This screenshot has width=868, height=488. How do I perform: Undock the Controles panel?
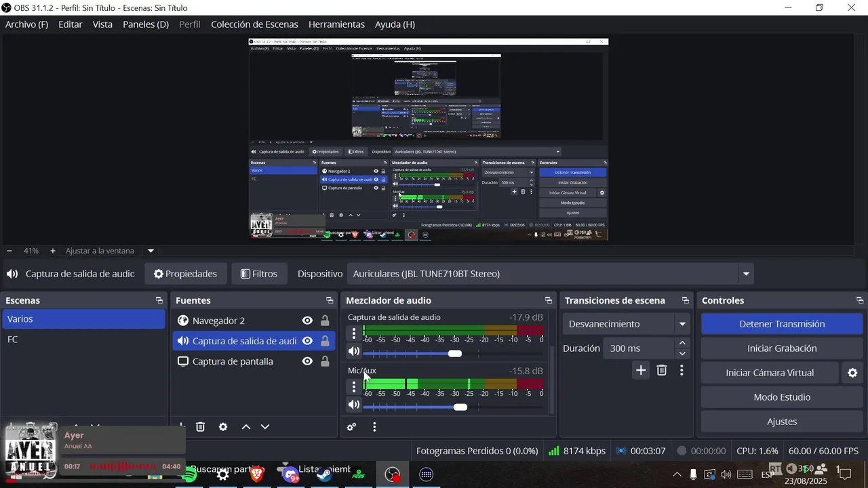pos(860,300)
